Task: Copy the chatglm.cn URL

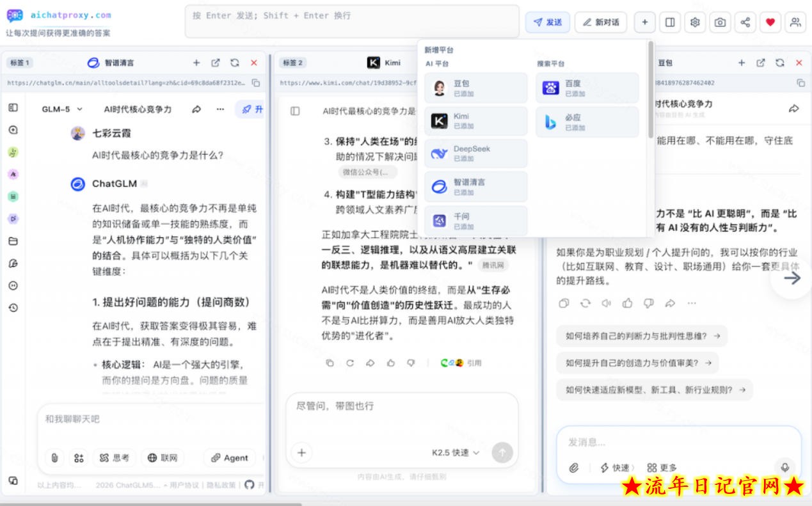Action: point(256,83)
